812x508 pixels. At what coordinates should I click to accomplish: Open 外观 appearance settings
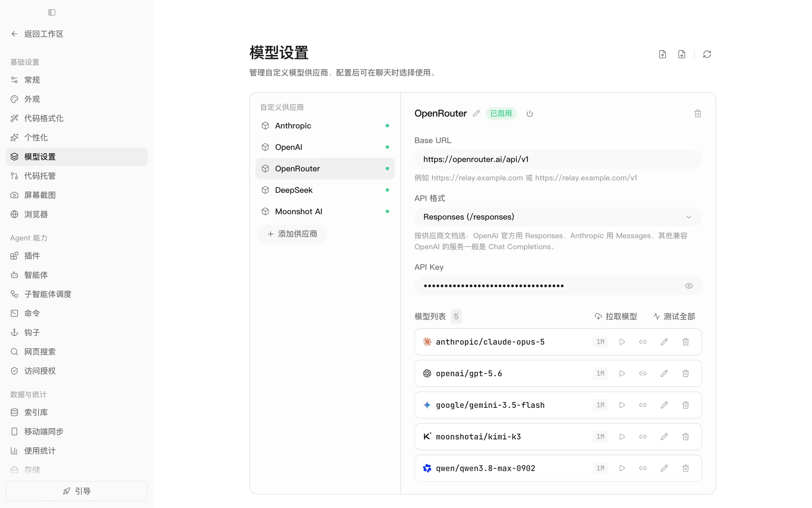(x=76, y=99)
